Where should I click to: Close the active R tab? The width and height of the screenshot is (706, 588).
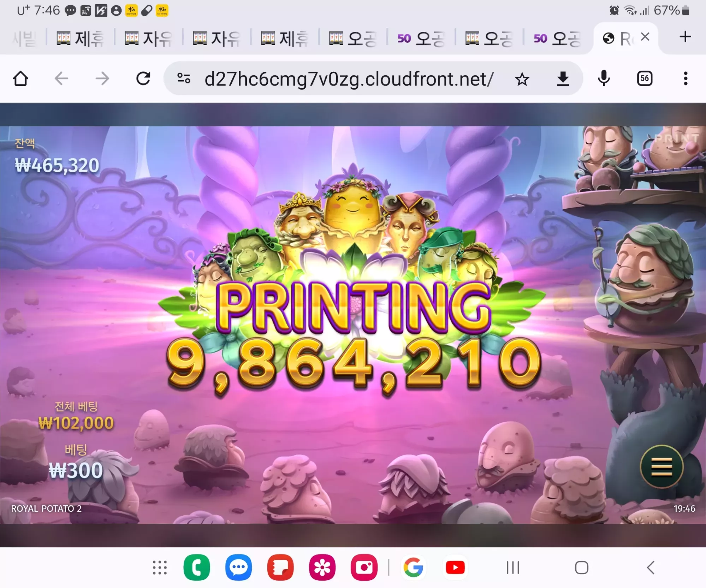click(x=645, y=37)
